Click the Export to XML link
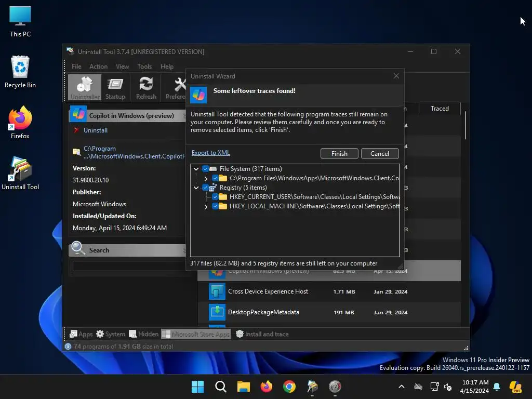Viewport: 532px width, 399px height. click(211, 153)
